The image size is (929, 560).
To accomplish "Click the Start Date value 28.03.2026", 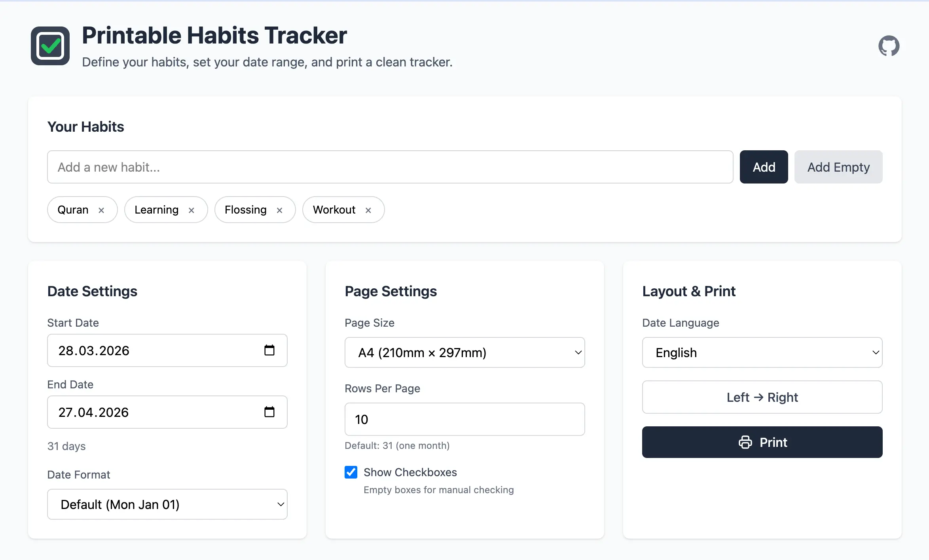I will click(x=94, y=350).
